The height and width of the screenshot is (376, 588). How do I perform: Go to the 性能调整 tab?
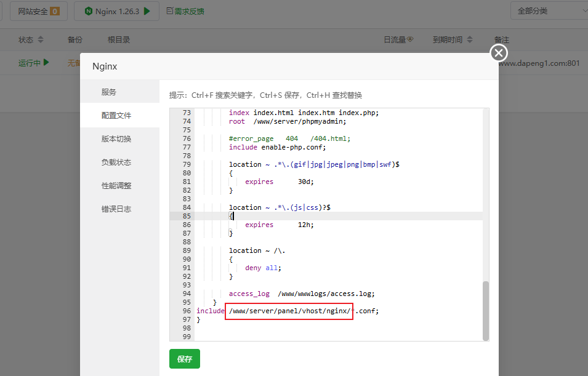[x=116, y=185]
